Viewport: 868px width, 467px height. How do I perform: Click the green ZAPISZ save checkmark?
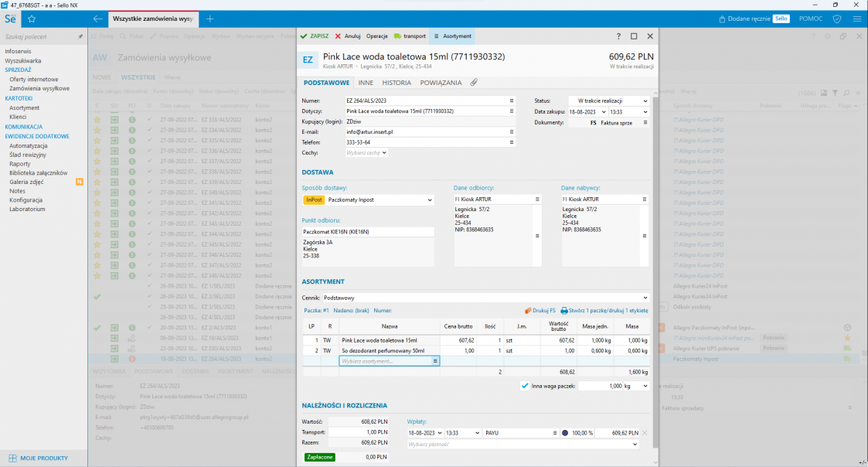click(x=315, y=36)
